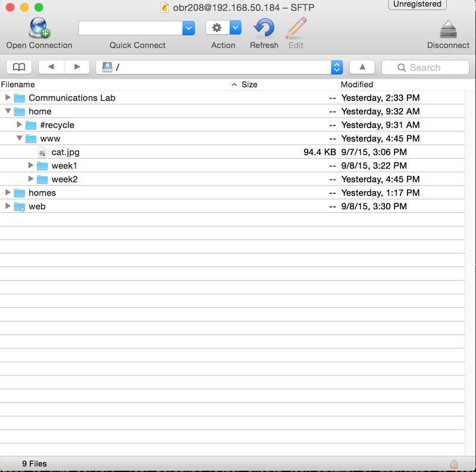The image size is (476, 472).
Task: Click the www folder icon
Action: 31,139
